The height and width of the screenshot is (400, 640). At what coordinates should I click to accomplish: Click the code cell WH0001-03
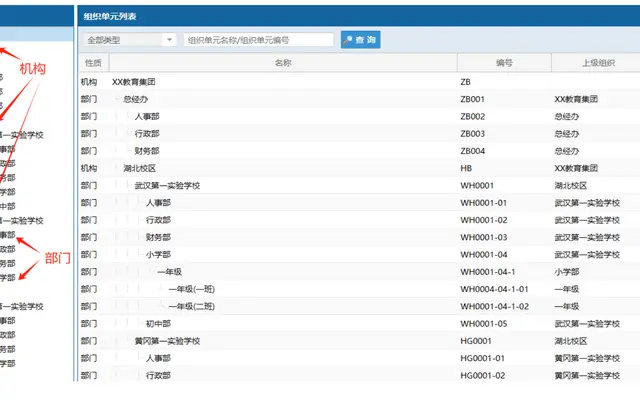point(484,237)
